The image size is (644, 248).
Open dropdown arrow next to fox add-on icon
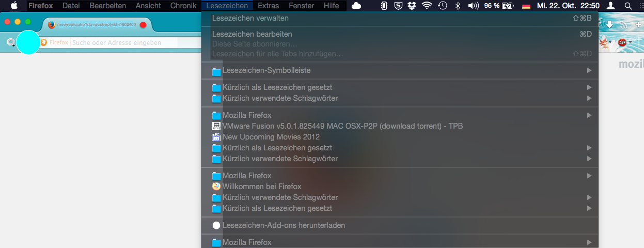click(610, 43)
